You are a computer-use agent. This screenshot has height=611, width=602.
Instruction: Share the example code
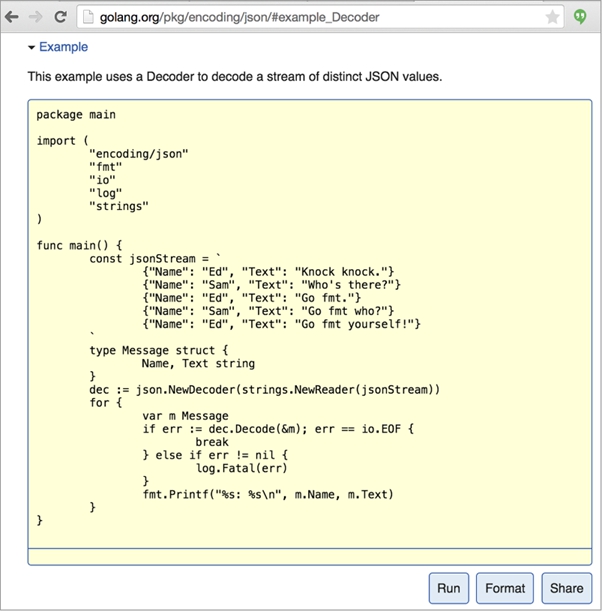567,588
